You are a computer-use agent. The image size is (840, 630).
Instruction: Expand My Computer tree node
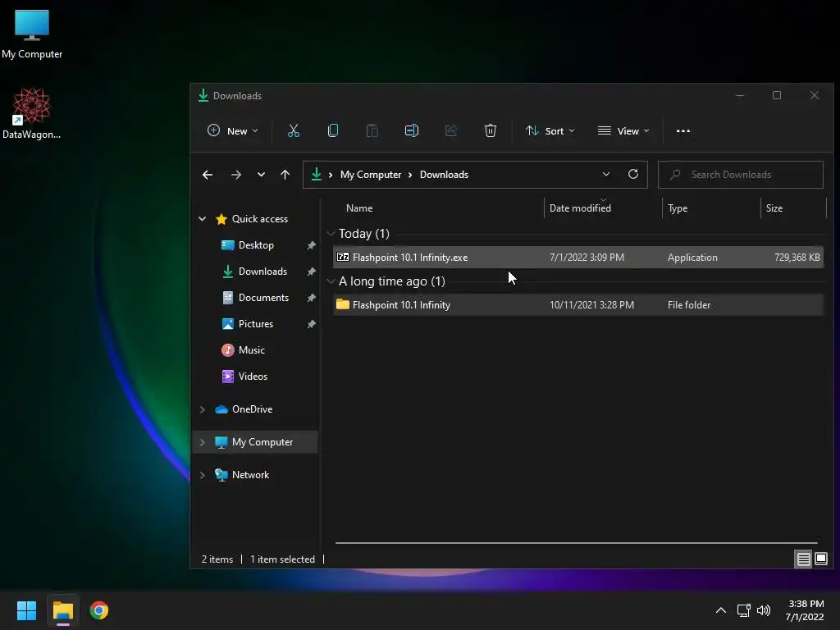(x=203, y=442)
